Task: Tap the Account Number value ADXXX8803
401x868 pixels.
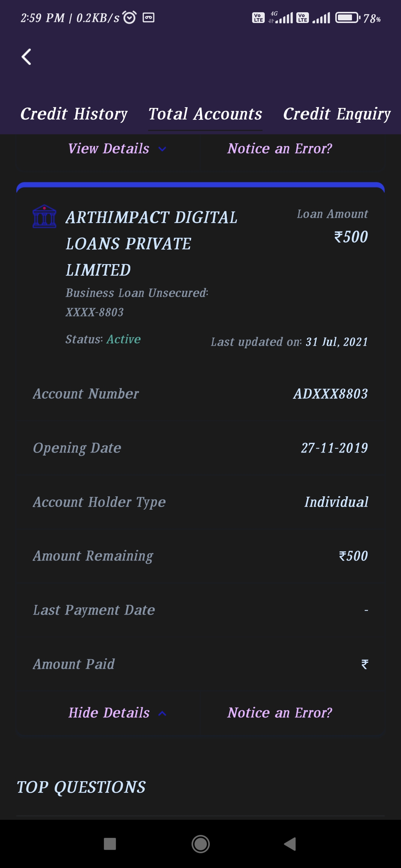Action: [330, 394]
